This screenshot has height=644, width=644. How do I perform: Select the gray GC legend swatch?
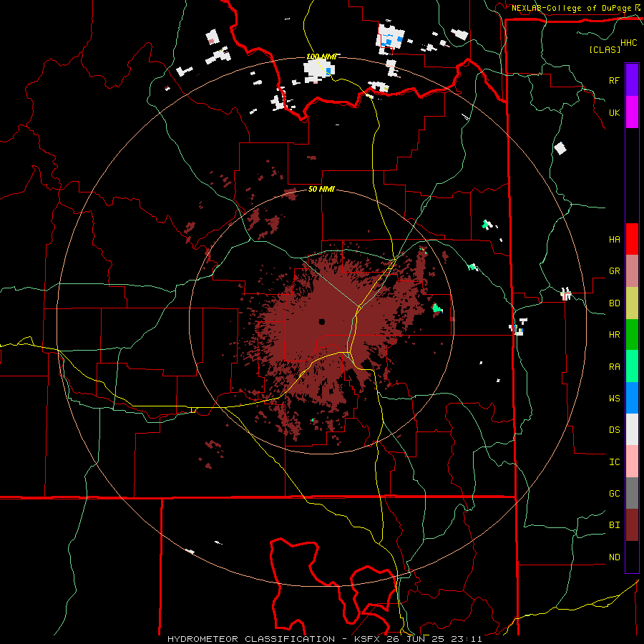click(632, 493)
